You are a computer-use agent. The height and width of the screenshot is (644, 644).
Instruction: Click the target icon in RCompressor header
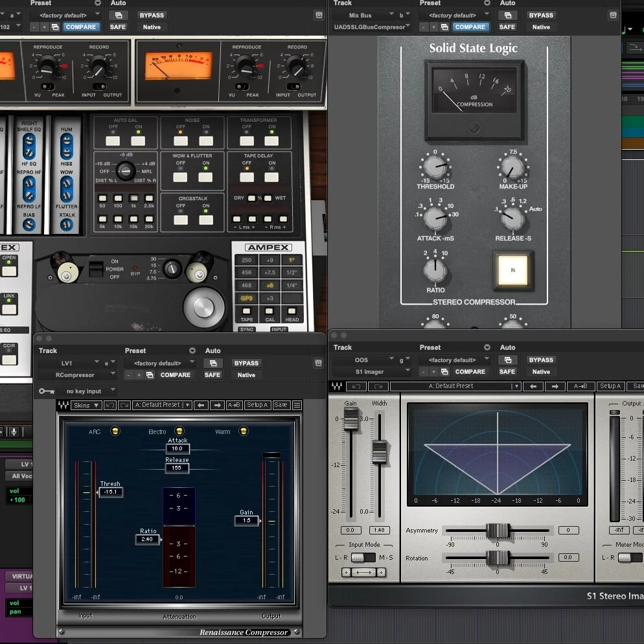click(318, 363)
